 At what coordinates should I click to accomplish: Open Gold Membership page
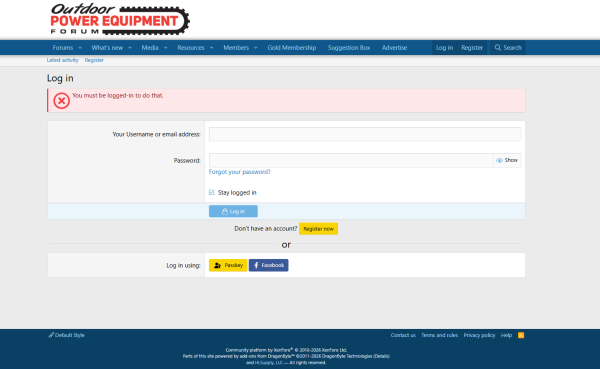point(292,48)
